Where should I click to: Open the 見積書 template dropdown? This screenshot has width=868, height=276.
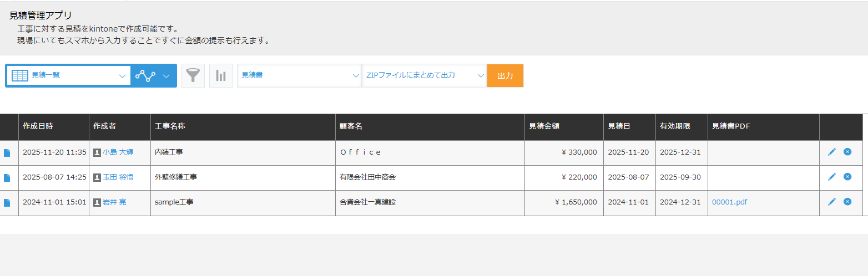pos(299,76)
